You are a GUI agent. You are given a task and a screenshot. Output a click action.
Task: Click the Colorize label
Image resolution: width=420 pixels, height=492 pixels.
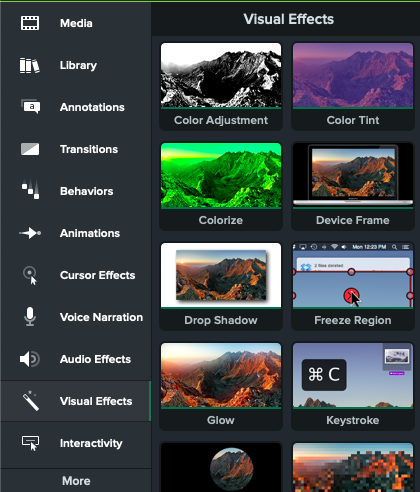click(x=221, y=220)
